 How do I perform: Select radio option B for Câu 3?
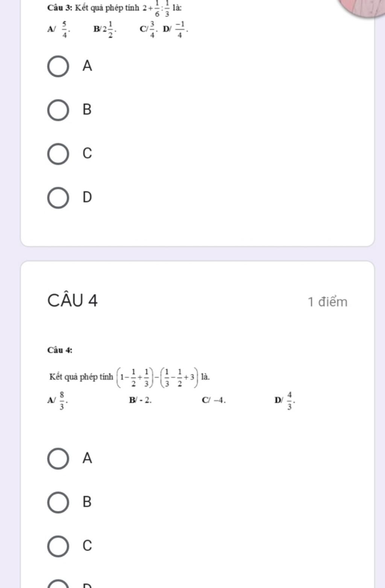pyautogui.click(x=58, y=110)
